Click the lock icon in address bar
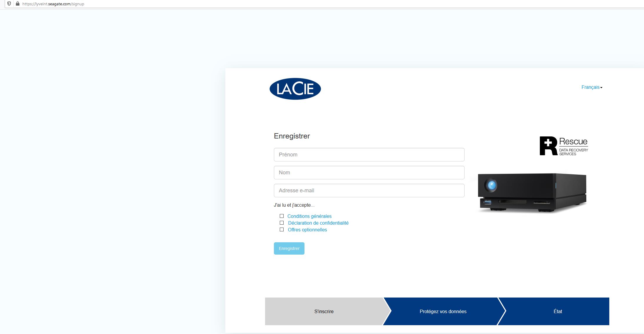 click(18, 4)
